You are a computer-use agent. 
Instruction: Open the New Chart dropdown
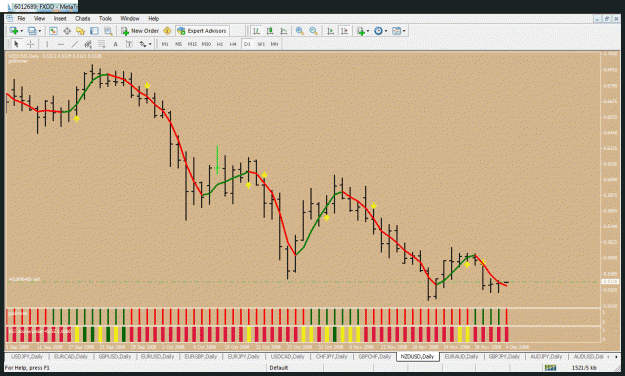16,31
